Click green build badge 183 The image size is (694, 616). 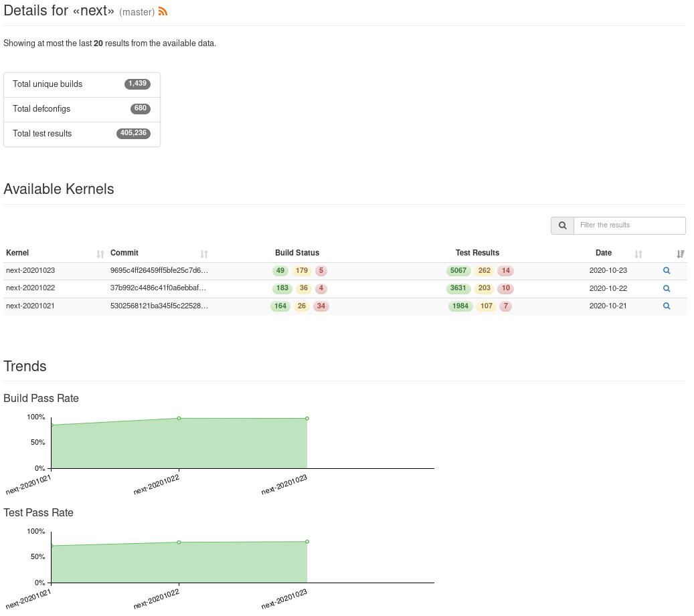click(x=282, y=288)
